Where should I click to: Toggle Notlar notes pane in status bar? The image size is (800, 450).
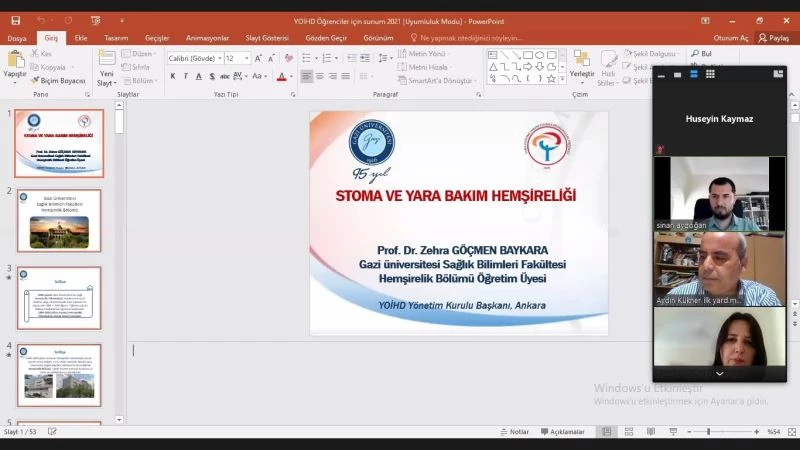coord(515,432)
